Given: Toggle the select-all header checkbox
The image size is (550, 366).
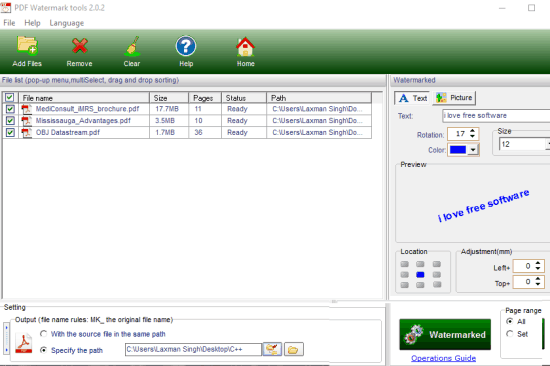Looking at the screenshot, I should click(x=9, y=97).
